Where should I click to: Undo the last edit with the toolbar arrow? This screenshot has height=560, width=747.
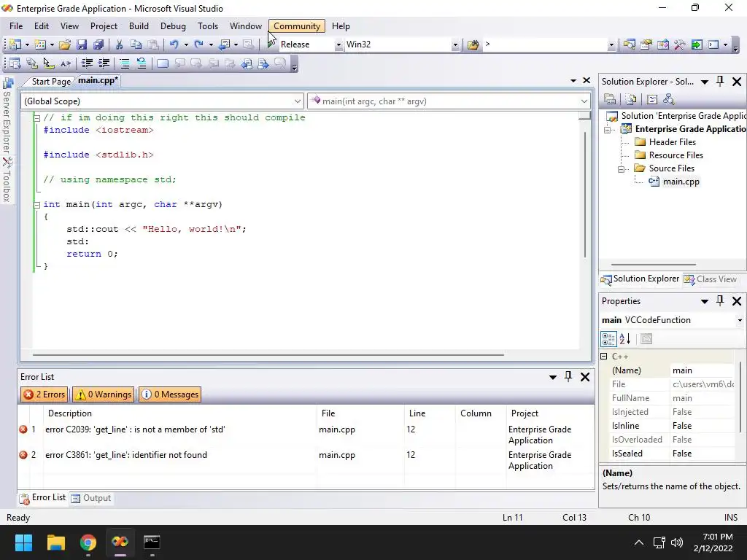(174, 44)
